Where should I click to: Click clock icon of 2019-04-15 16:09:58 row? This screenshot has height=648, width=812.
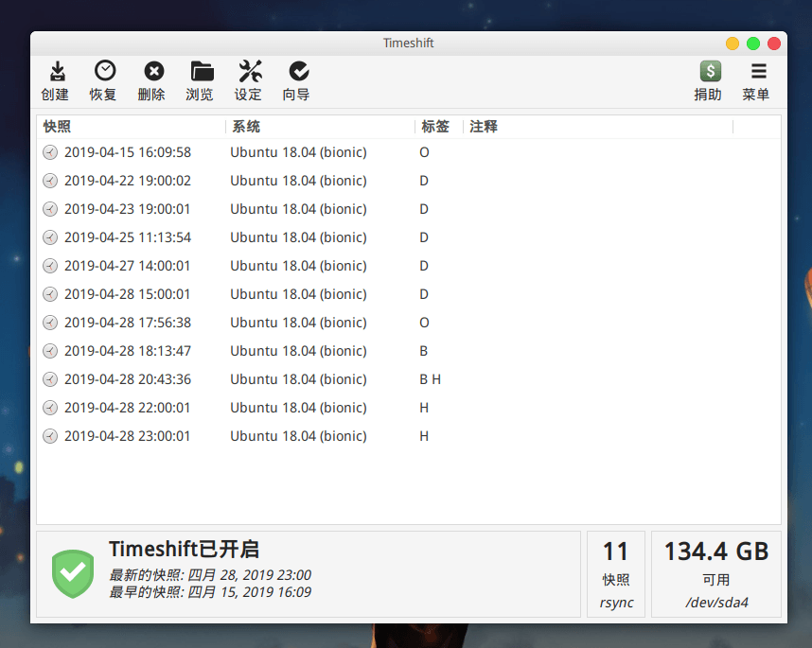coord(50,152)
